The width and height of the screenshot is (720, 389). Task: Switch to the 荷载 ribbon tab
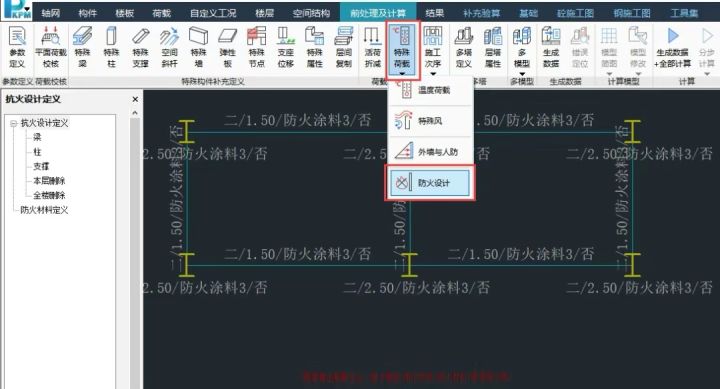pos(161,13)
